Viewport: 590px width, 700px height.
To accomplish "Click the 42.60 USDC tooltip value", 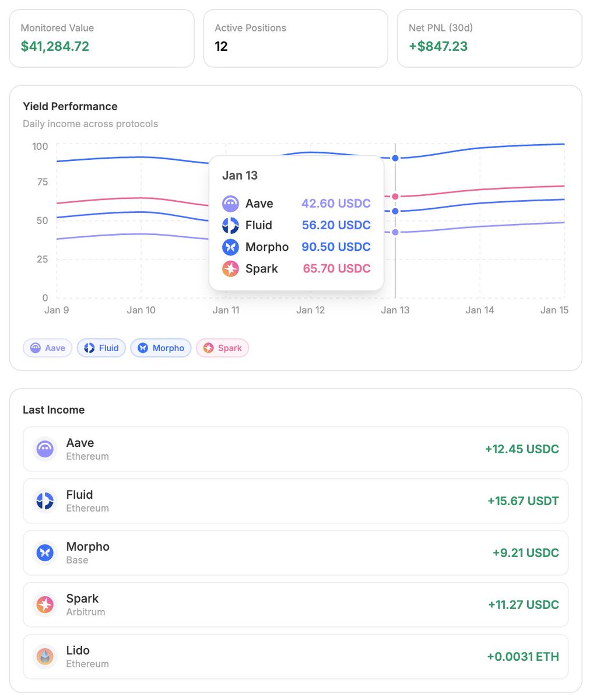I will tap(336, 204).
